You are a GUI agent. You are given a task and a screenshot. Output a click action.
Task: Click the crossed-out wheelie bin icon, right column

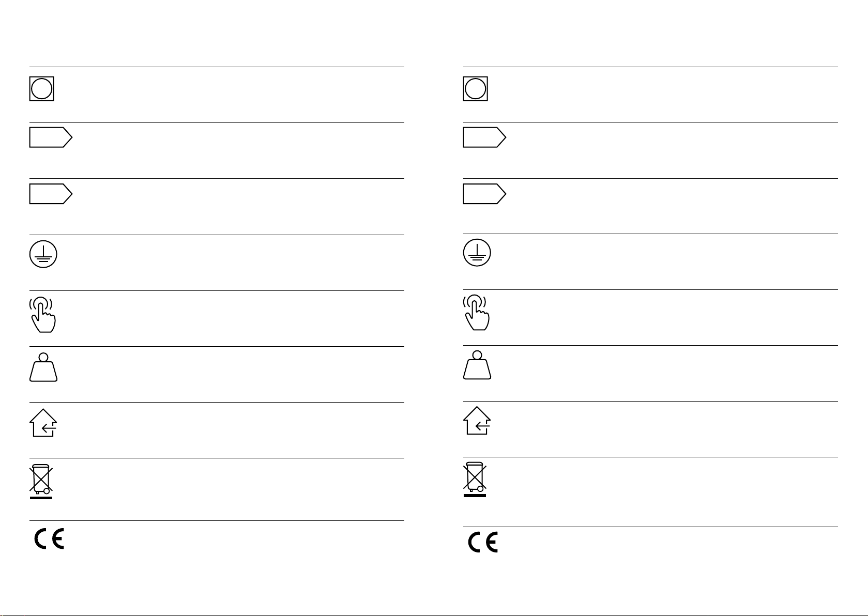tap(475, 479)
